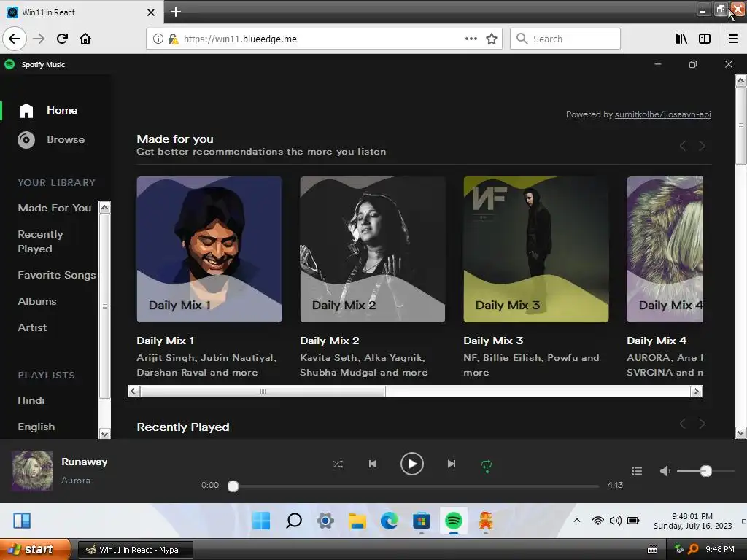Open the Hindi playlist
Screen dimensions: 747x560
coord(31,400)
